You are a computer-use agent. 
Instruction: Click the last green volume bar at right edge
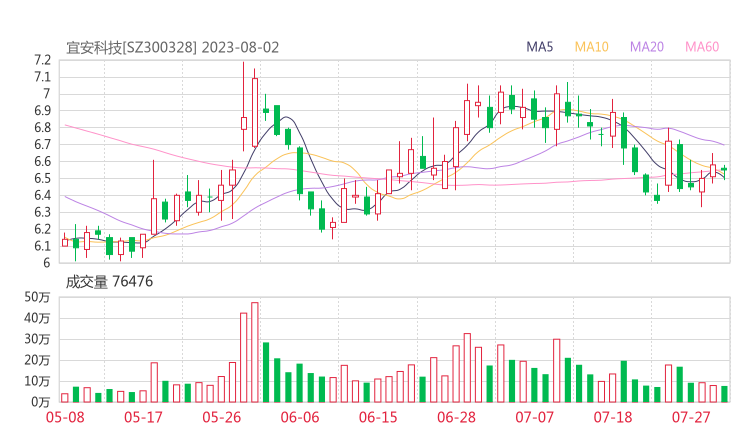[x=724, y=394]
